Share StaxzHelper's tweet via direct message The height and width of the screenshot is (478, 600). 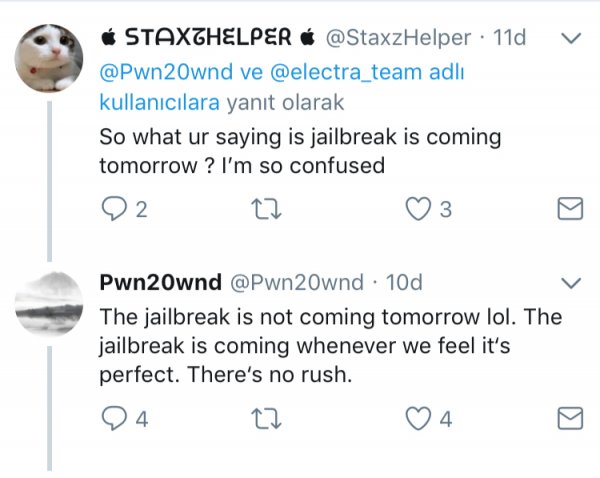(x=569, y=209)
